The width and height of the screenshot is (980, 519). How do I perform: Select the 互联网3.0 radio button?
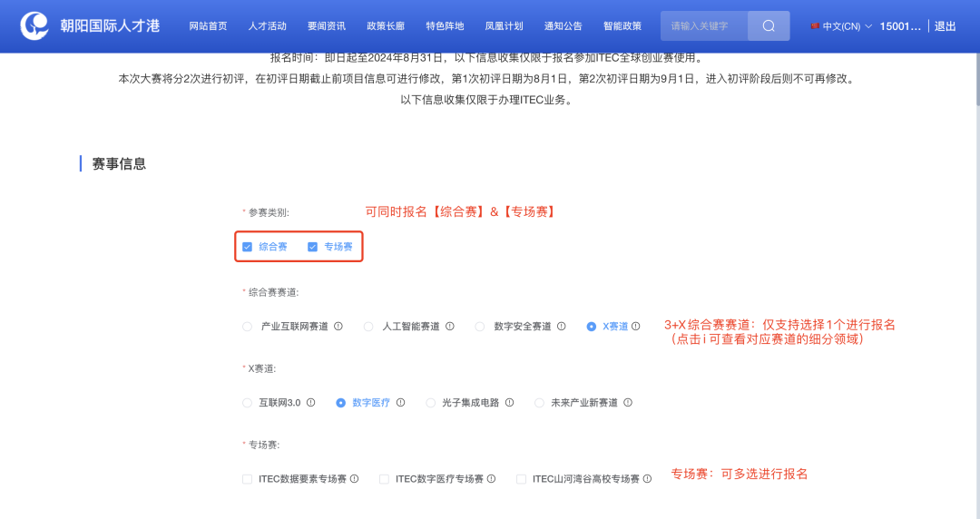point(248,403)
